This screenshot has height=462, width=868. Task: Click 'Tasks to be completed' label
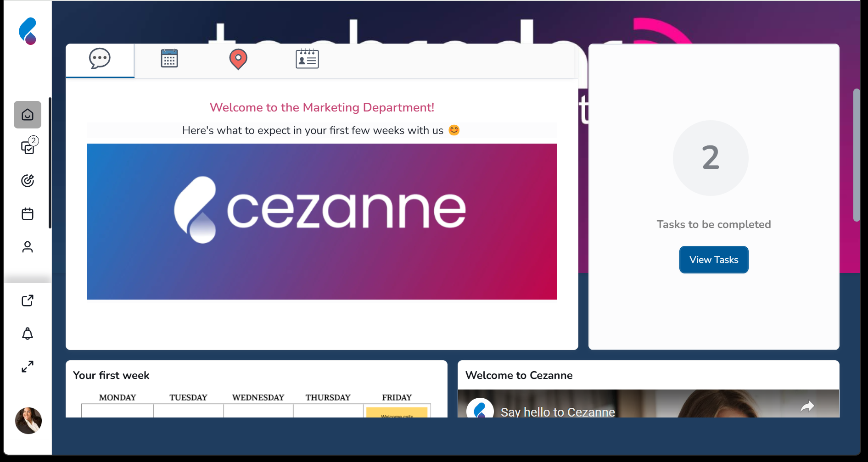click(713, 224)
